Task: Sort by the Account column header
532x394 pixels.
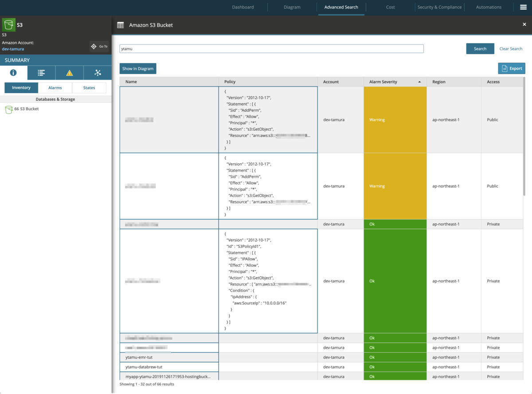Action: tap(340, 82)
